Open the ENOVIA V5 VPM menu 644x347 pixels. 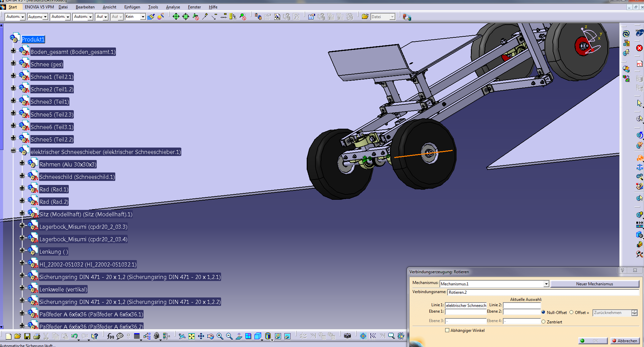[39, 7]
